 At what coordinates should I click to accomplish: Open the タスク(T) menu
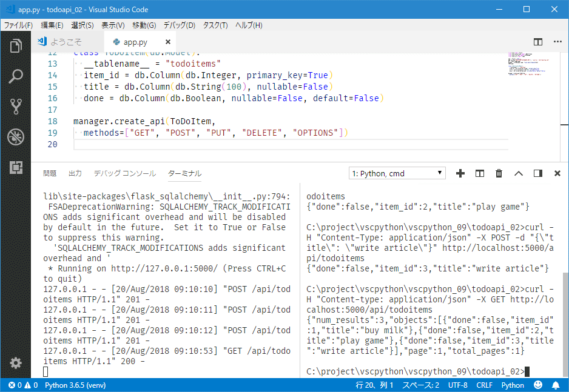pyautogui.click(x=215, y=25)
